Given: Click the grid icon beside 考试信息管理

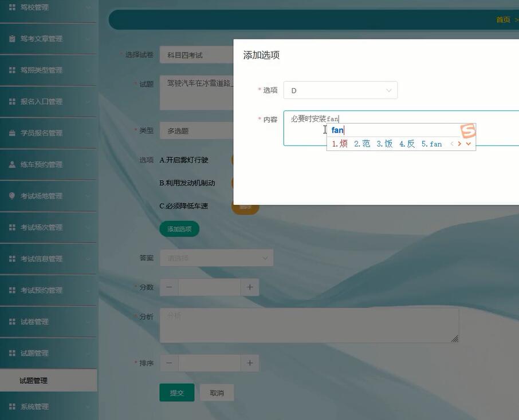Looking at the screenshot, I should click(x=12, y=259).
